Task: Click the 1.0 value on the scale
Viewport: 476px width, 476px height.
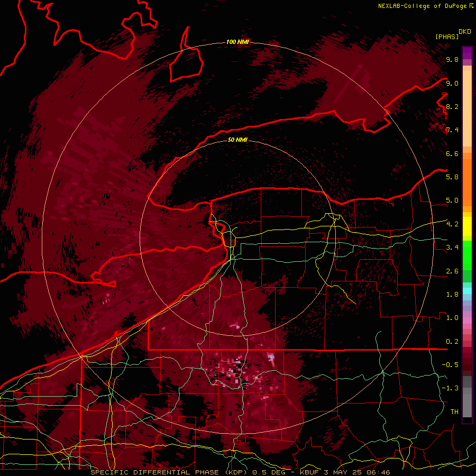Action: (x=452, y=318)
